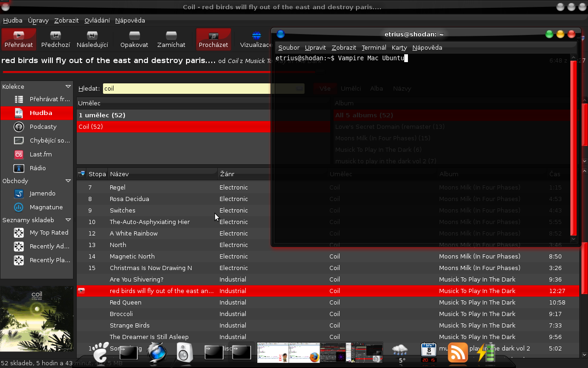This screenshot has height=368, width=588.
Task: Open the Podcasty source in sidebar
Action: [37, 126]
